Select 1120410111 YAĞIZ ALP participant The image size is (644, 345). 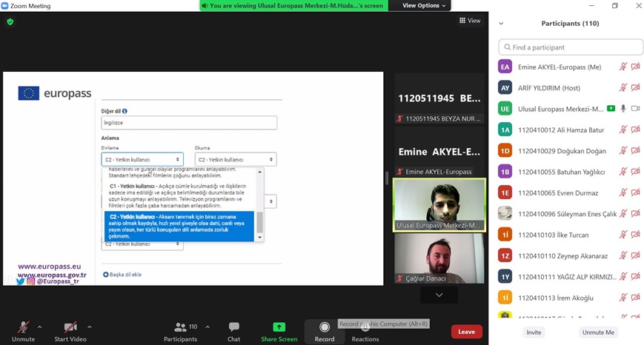pos(570,277)
